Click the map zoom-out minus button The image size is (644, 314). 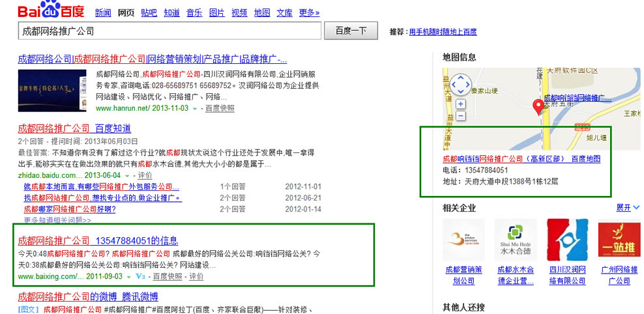tap(461, 116)
